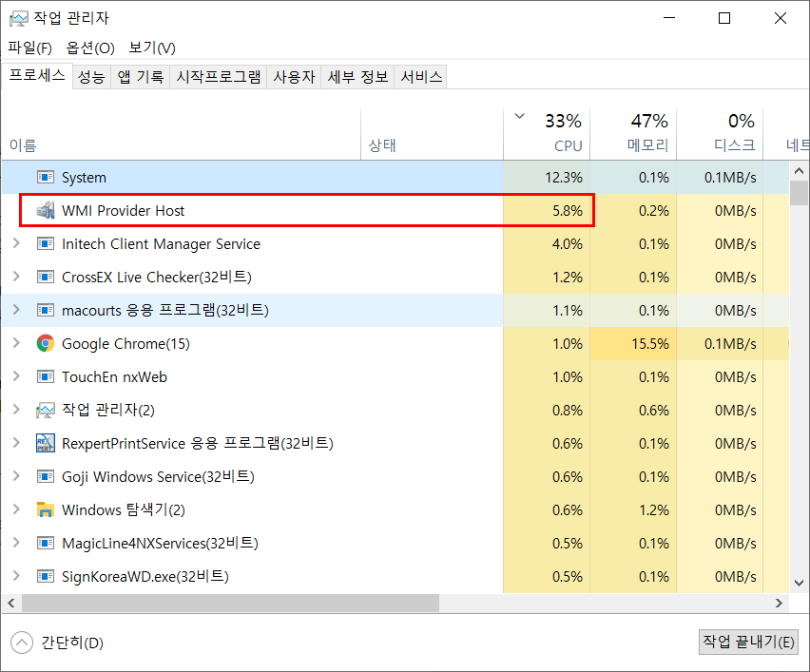Click the Windows 탐색기 folder icon

coord(46,509)
